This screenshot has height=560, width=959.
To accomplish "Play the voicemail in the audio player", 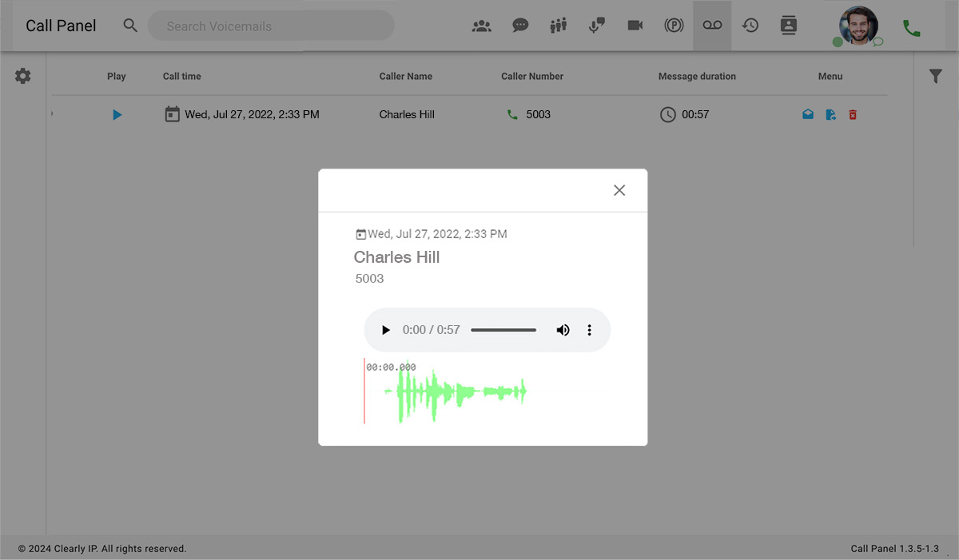I will tap(386, 330).
